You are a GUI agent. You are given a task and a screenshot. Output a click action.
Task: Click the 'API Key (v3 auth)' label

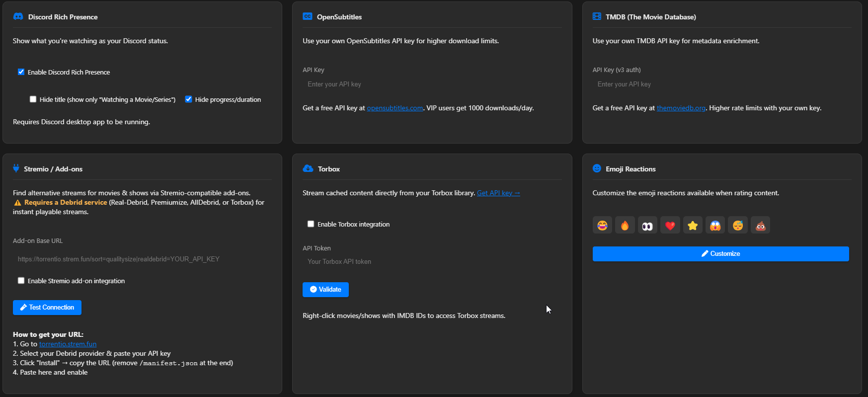617,70
